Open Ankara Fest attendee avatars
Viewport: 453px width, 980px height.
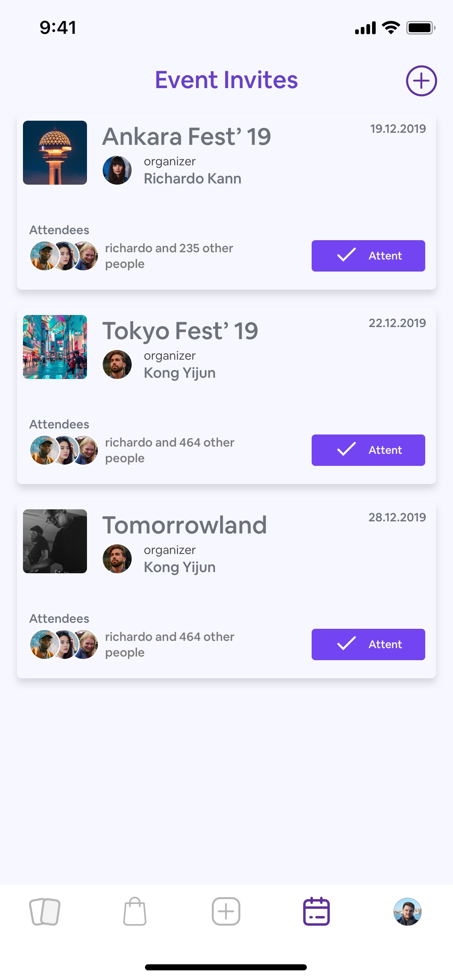64,256
